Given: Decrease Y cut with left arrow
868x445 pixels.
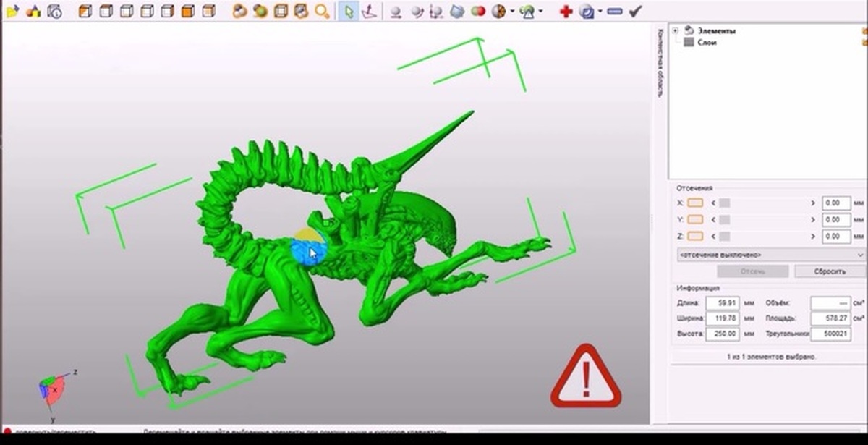Looking at the screenshot, I should click(713, 219).
